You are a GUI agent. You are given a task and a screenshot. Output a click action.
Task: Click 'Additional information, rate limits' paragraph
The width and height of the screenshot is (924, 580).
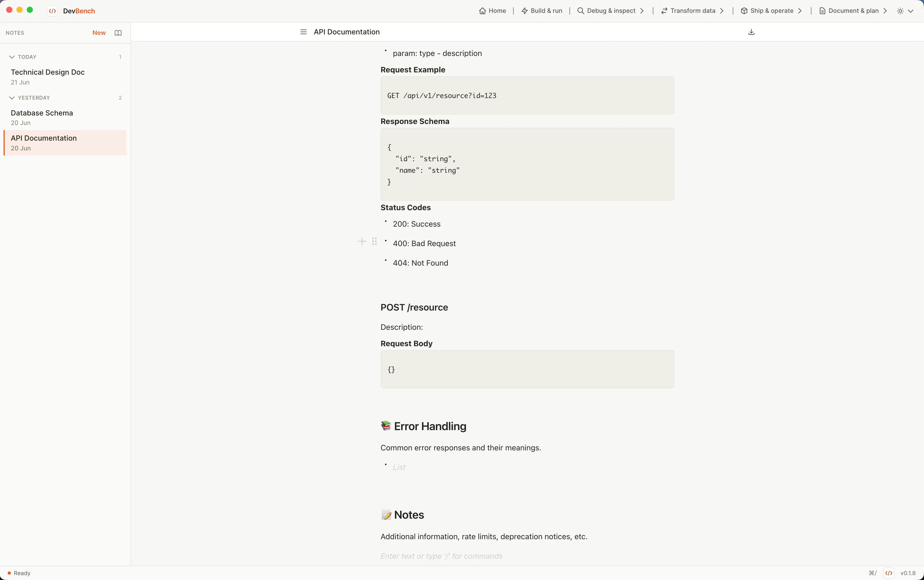tap(484, 537)
